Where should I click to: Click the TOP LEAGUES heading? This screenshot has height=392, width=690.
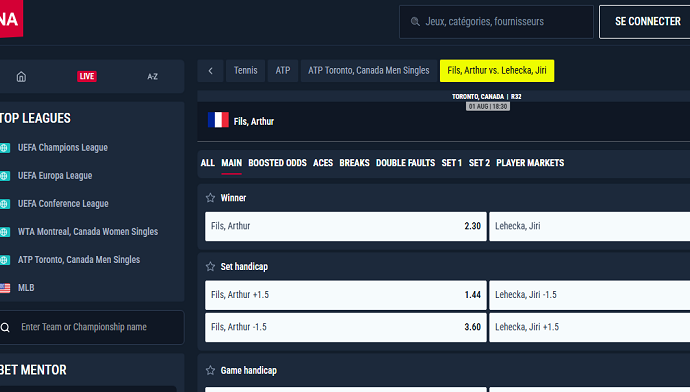(x=35, y=118)
